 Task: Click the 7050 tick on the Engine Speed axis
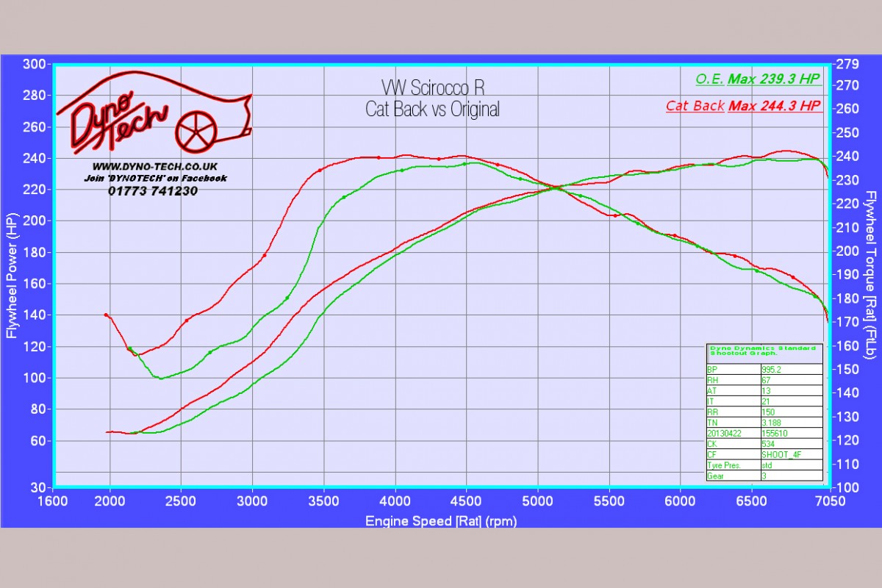(831, 502)
